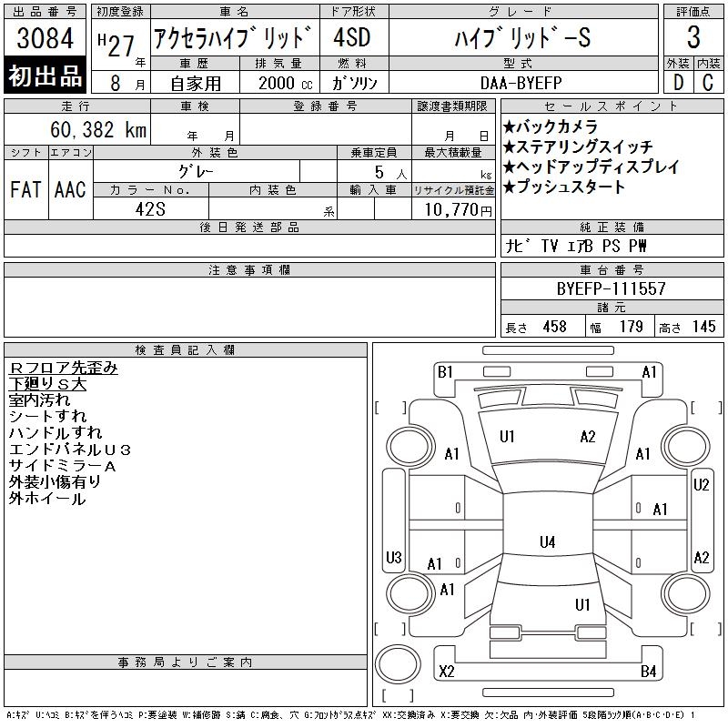Click the U2 mark on the diagram

pos(701,485)
